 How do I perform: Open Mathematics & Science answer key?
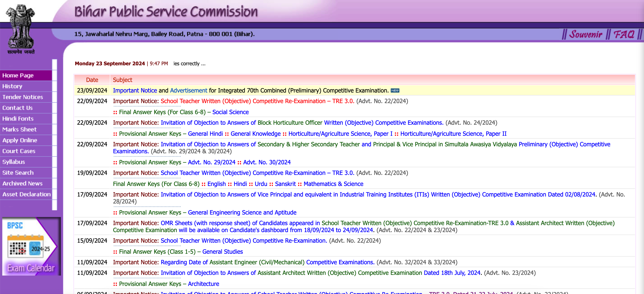pos(333,184)
